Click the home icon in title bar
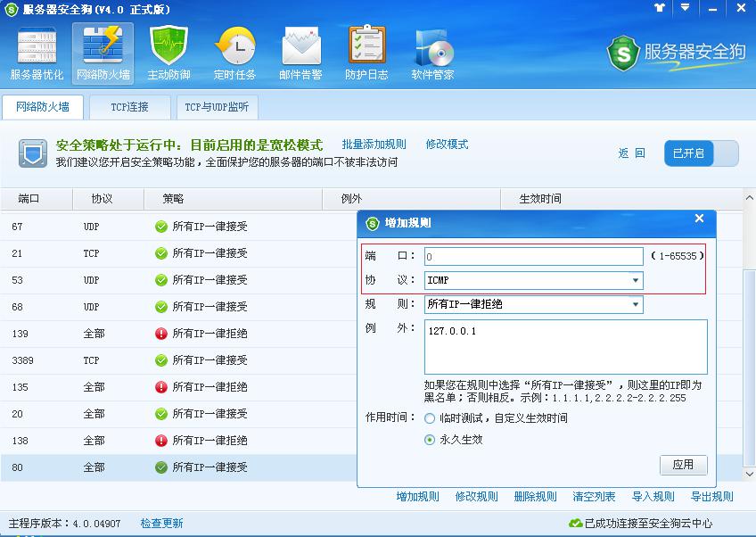 coord(658,8)
